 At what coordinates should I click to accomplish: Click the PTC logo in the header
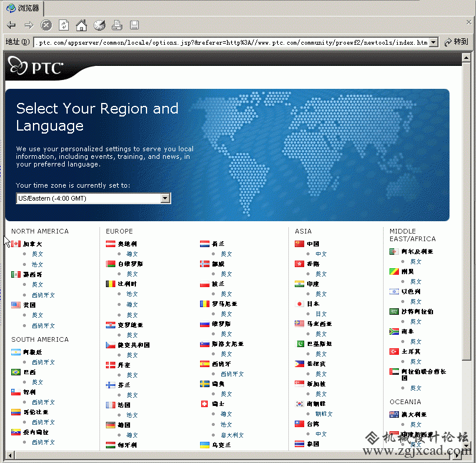[36, 66]
